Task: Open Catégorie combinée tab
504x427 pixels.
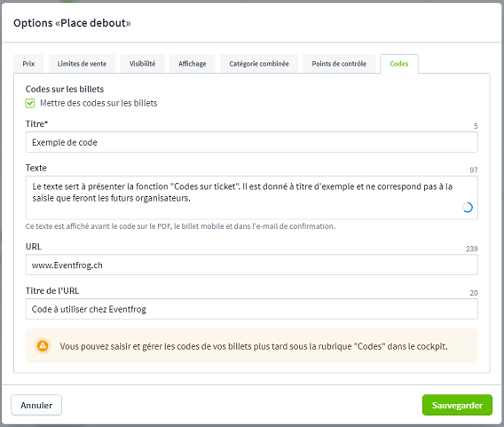Action: pyautogui.click(x=259, y=64)
